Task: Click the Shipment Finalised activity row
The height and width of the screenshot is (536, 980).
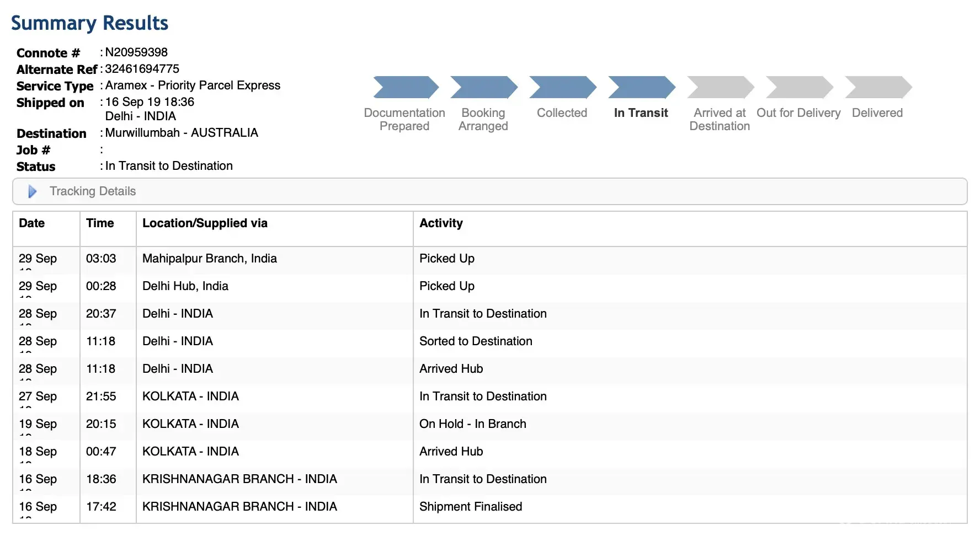Action: (470, 507)
